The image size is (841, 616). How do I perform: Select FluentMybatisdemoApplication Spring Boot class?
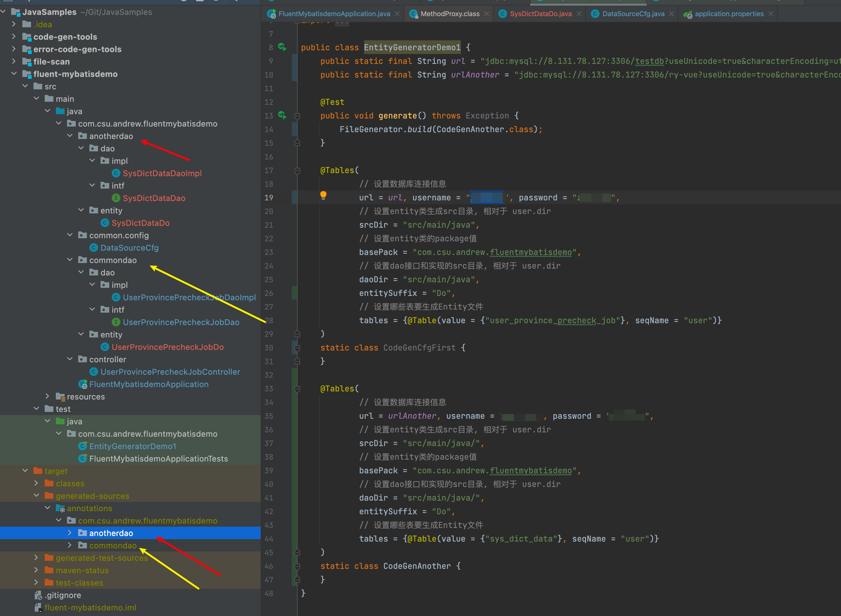[x=149, y=384]
